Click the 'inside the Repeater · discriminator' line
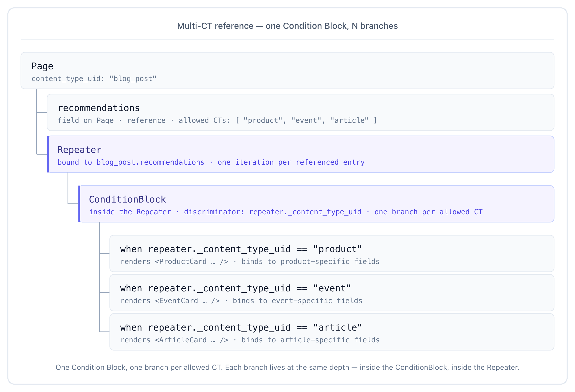Image resolution: width=575 pixels, height=392 pixels. tap(286, 212)
